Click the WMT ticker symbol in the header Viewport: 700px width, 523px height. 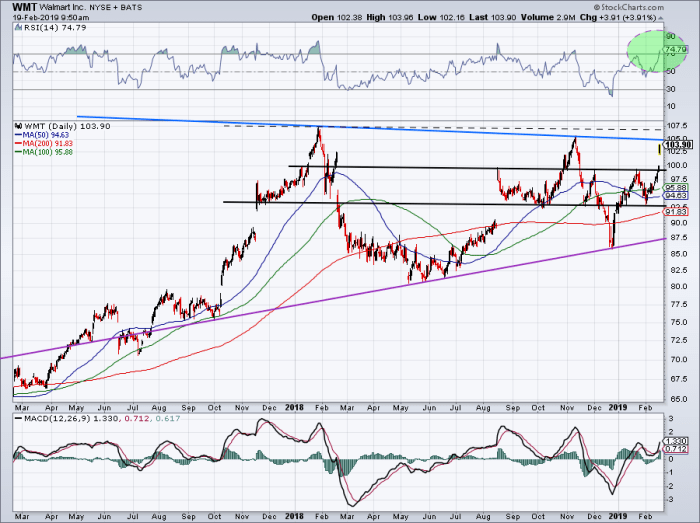point(24,7)
